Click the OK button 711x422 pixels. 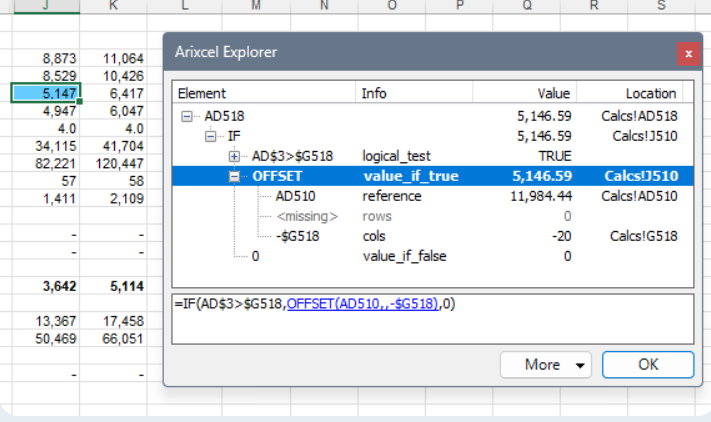[x=648, y=365]
